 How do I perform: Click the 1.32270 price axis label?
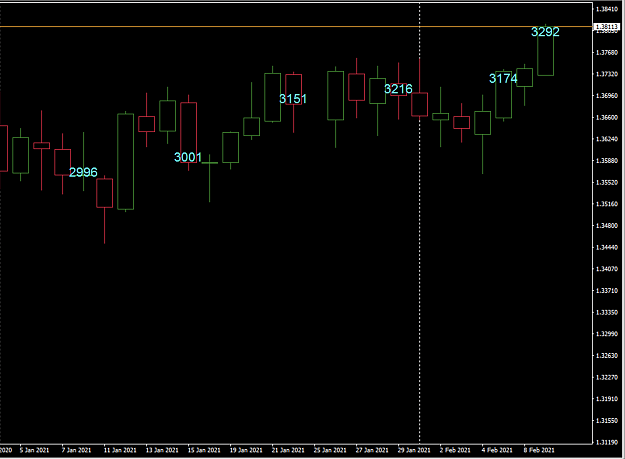[607, 377]
